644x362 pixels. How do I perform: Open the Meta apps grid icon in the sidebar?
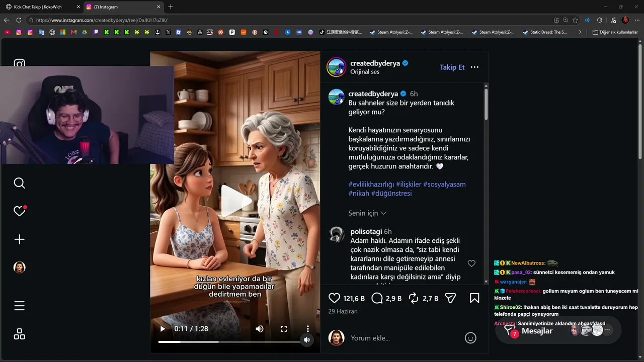click(x=19, y=334)
